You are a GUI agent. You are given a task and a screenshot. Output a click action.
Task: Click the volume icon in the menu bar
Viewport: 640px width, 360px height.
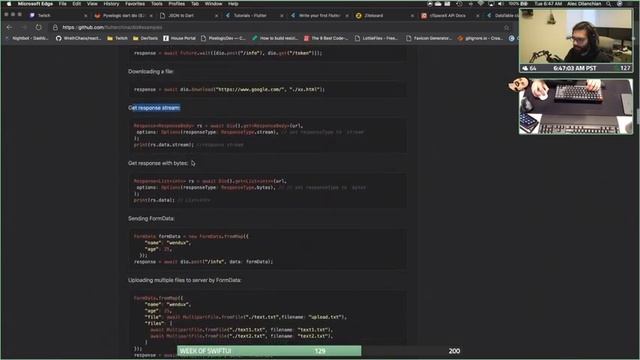[501, 4]
